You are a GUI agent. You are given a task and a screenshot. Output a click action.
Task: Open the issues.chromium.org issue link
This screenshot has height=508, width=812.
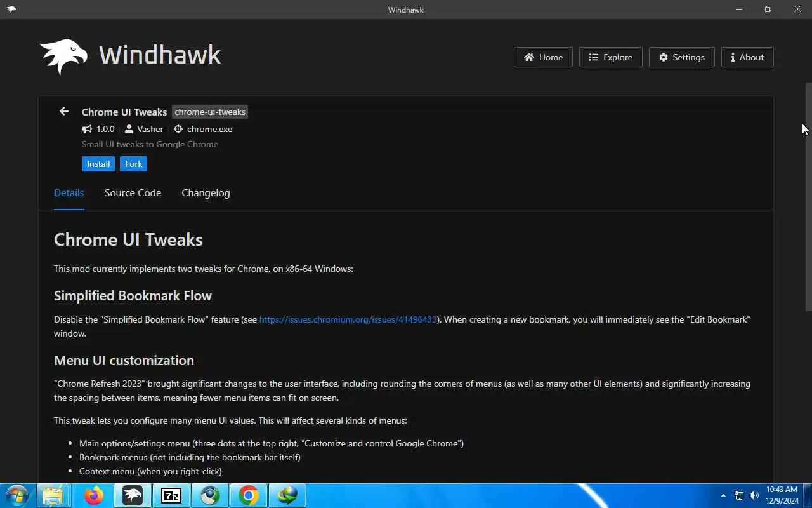point(348,319)
